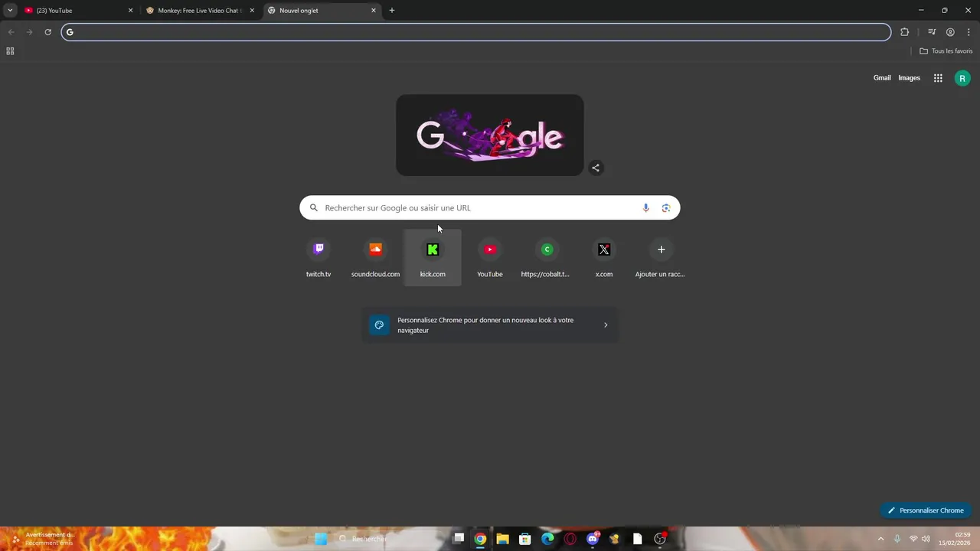The image size is (980, 551).
Task: Click the microphone tray icon
Action: pos(897,539)
